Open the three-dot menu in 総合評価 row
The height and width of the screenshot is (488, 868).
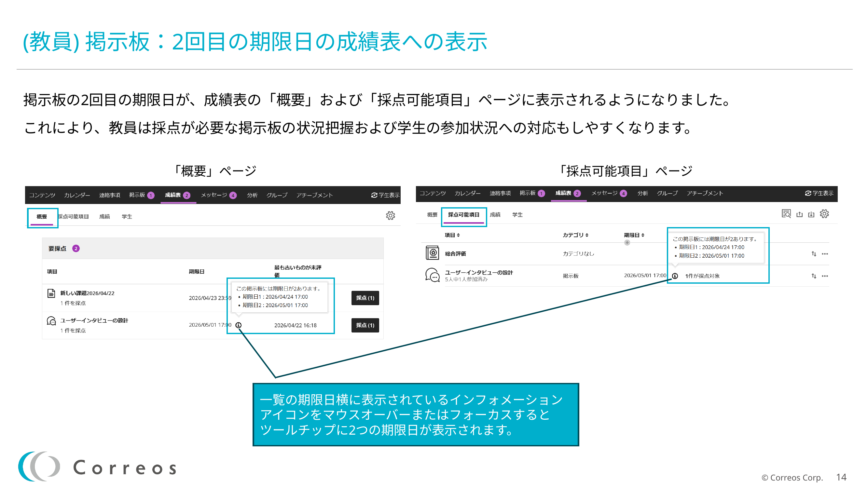pyautogui.click(x=825, y=254)
